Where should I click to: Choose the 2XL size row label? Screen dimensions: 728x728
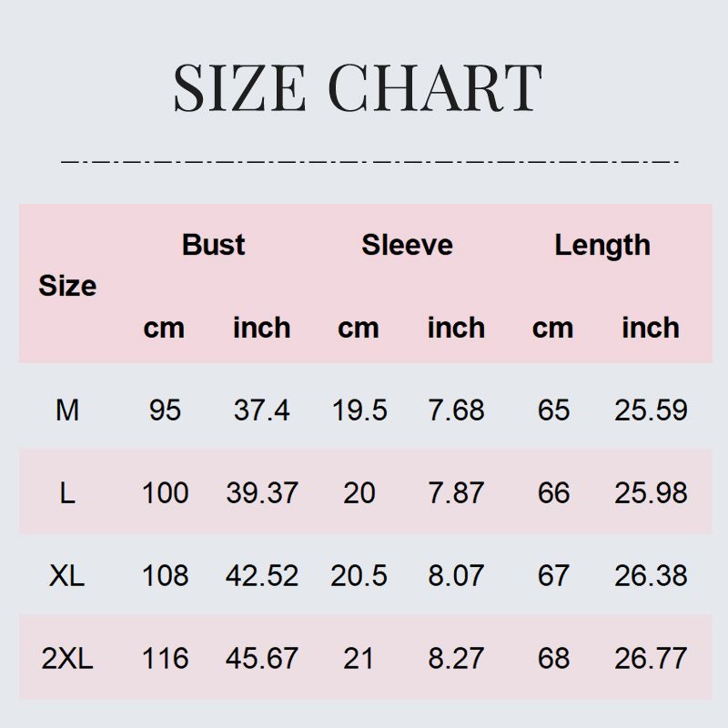pyautogui.click(x=67, y=658)
